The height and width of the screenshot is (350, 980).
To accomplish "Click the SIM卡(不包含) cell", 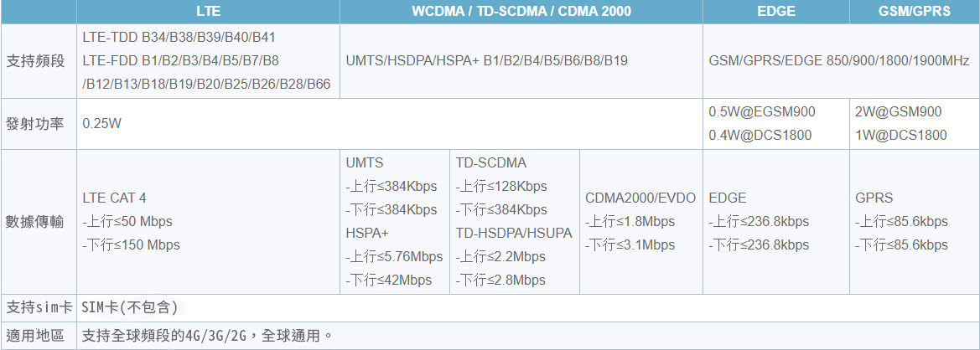I will point(129,307).
